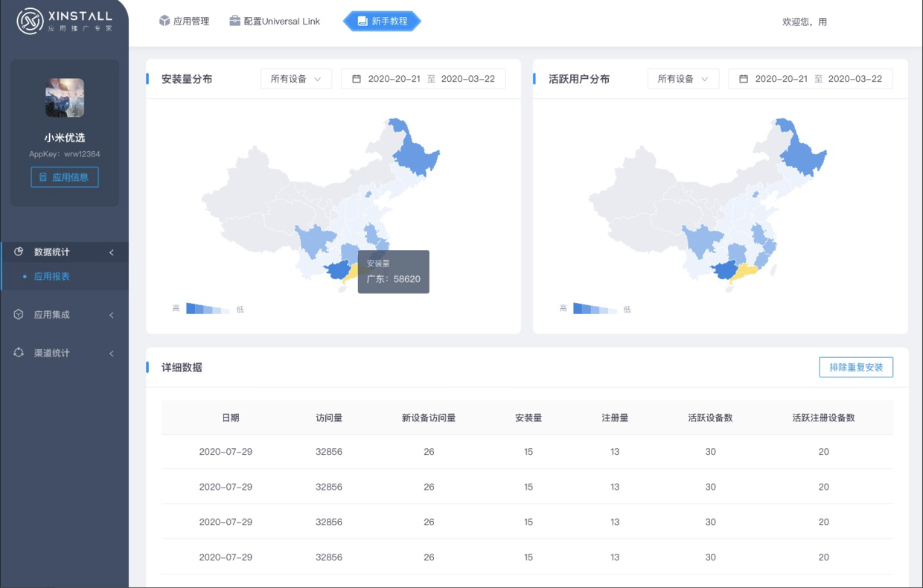Open 配置Universal Link in the top navigation
Screen dimensions: 923x588
(x=275, y=22)
